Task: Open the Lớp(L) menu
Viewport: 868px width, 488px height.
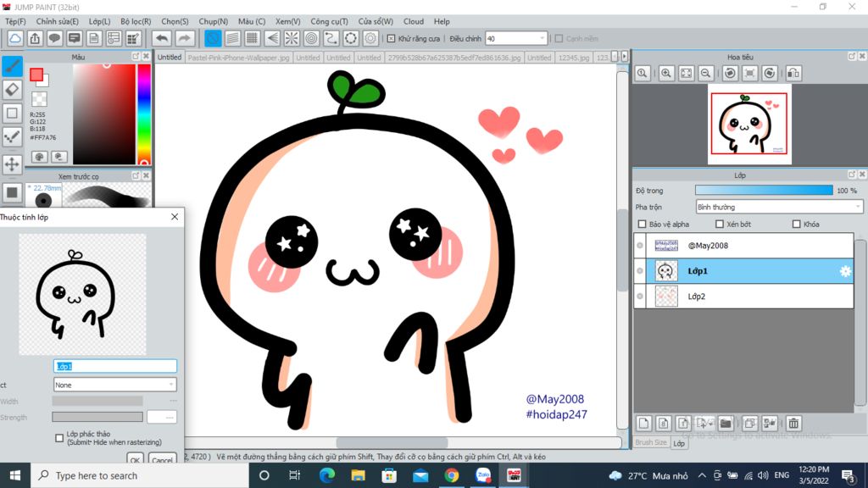Action: (100, 21)
